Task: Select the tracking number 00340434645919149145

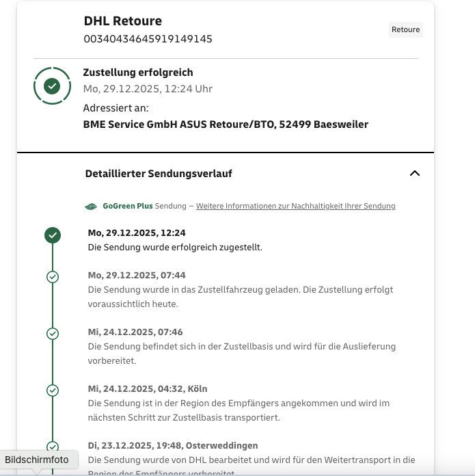Action: click(148, 39)
